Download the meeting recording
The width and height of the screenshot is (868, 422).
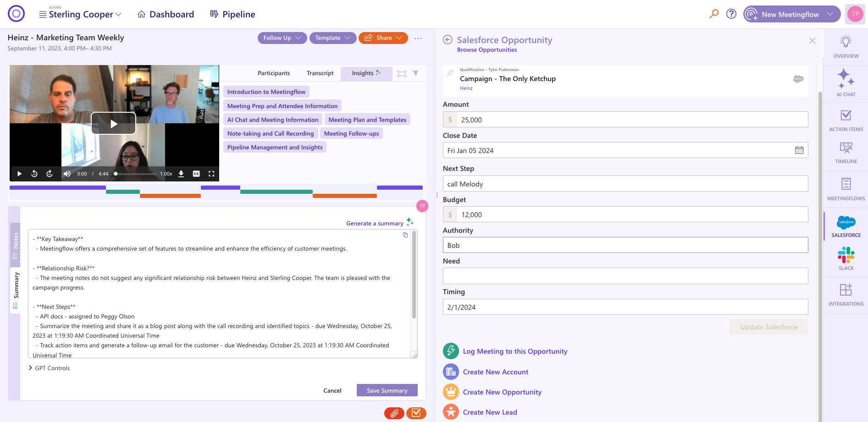click(181, 174)
